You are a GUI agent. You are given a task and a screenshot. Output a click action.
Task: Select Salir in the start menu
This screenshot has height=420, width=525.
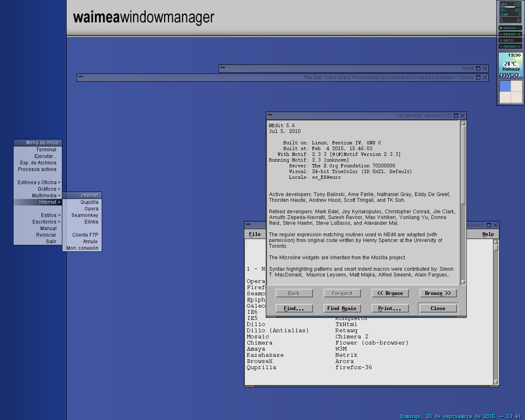[x=38, y=242]
